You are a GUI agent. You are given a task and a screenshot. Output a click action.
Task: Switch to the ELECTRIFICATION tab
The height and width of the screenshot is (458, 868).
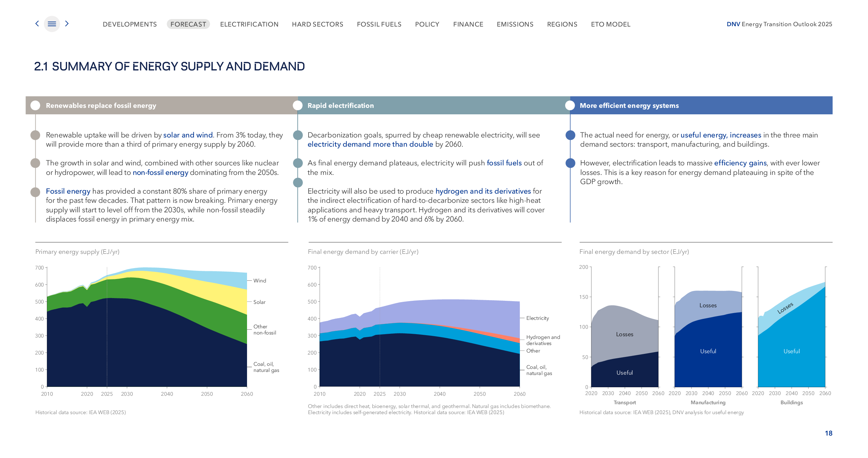point(249,24)
